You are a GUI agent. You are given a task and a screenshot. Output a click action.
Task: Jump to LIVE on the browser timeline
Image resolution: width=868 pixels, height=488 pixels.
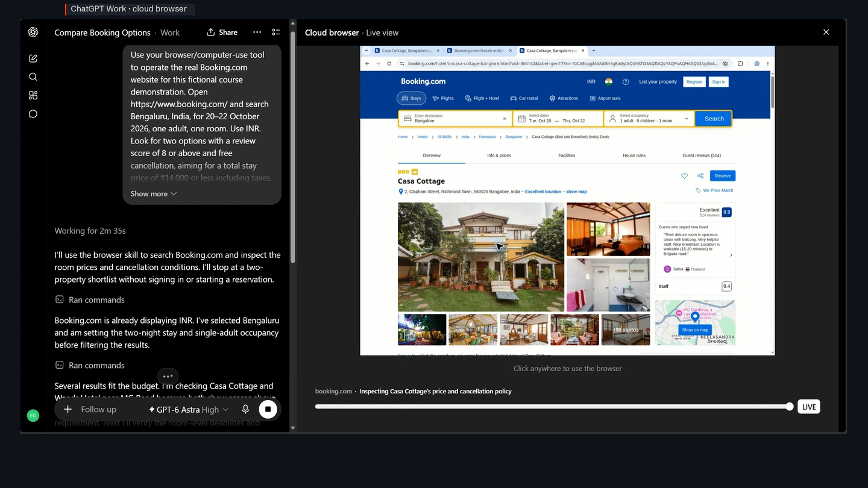pyautogui.click(x=809, y=407)
